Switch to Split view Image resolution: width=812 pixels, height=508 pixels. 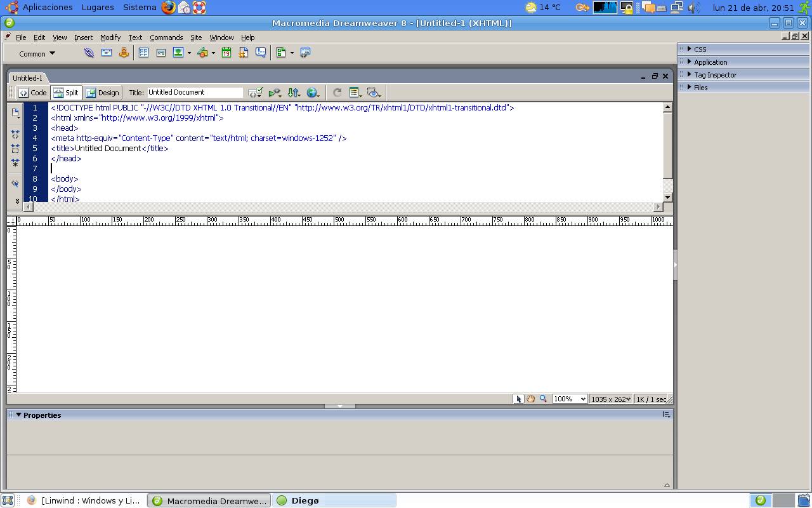(x=66, y=93)
